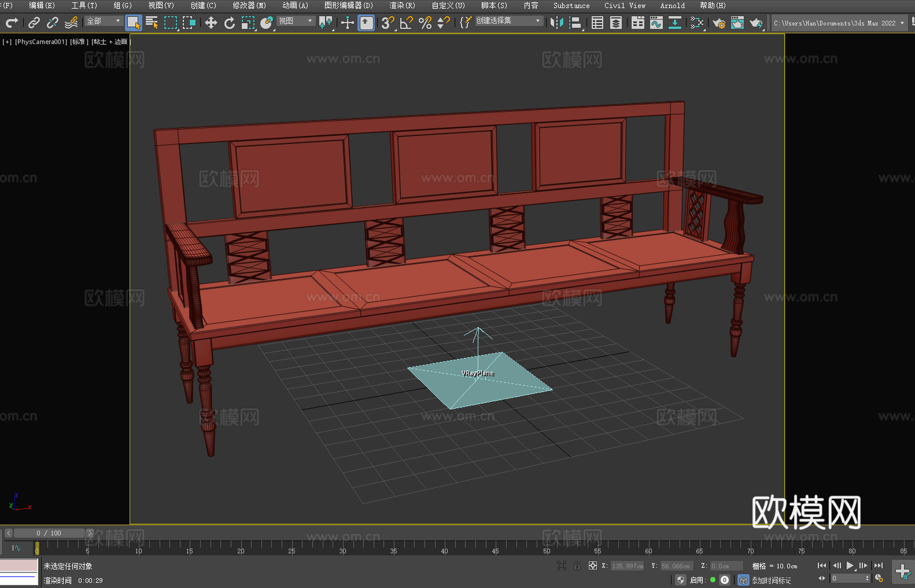The height and width of the screenshot is (588, 915).
Task: Choose the Rectangular Selection Region icon
Action: tap(171, 23)
